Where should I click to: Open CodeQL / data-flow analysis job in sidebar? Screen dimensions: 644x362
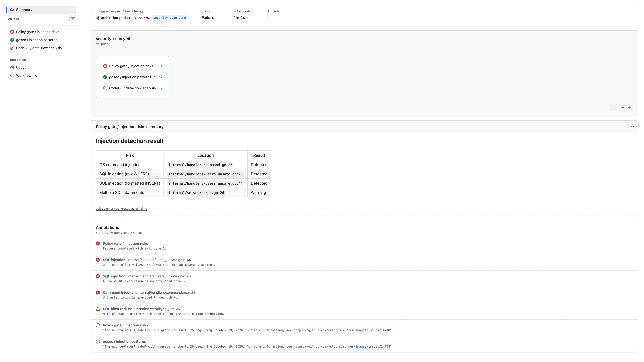click(x=42, y=48)
